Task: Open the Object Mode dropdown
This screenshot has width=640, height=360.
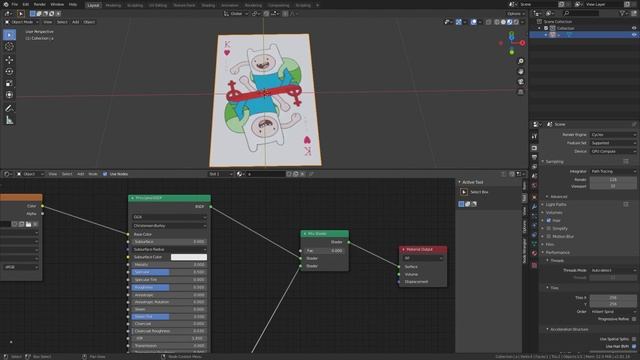Action: click(22, 22)
